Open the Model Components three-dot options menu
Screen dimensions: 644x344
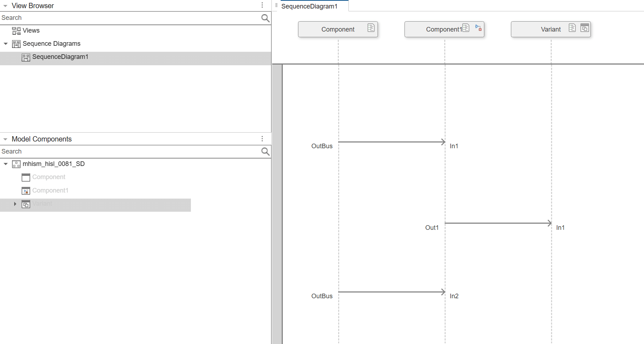[262, 139]
